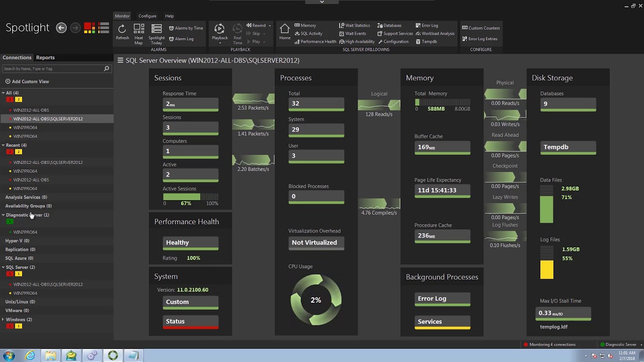Open the Alarm Log

[x=181, y=39]
